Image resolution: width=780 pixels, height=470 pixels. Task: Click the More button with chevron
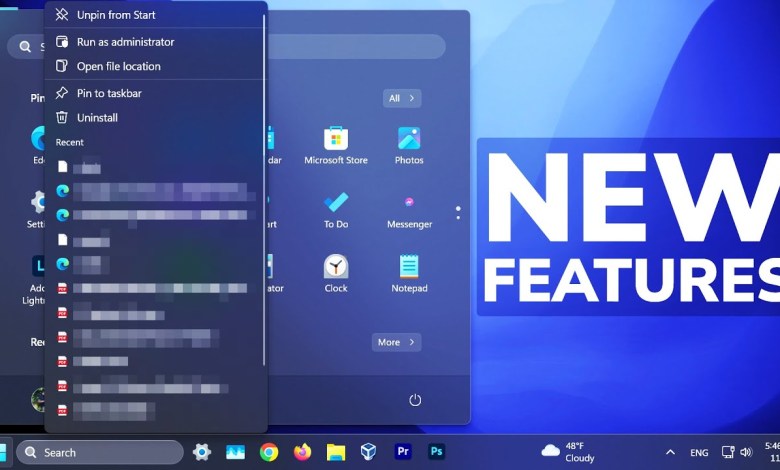click(x=396, y=342)
